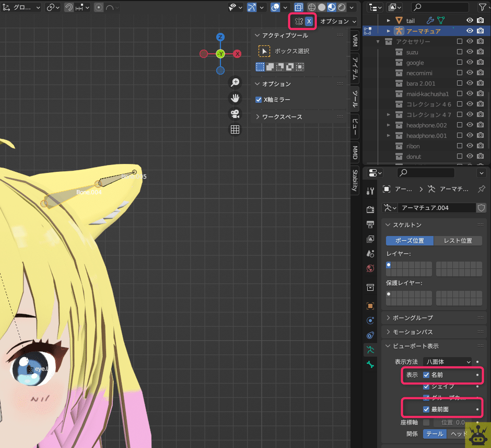Uncheck the 名前 names checkbox
Image resolution: width=491 pixels, height=448 pixels.
coord(426,375)
